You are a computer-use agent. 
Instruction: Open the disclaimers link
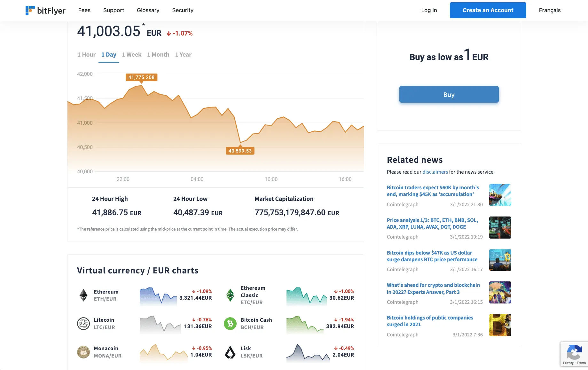(435, 172)
